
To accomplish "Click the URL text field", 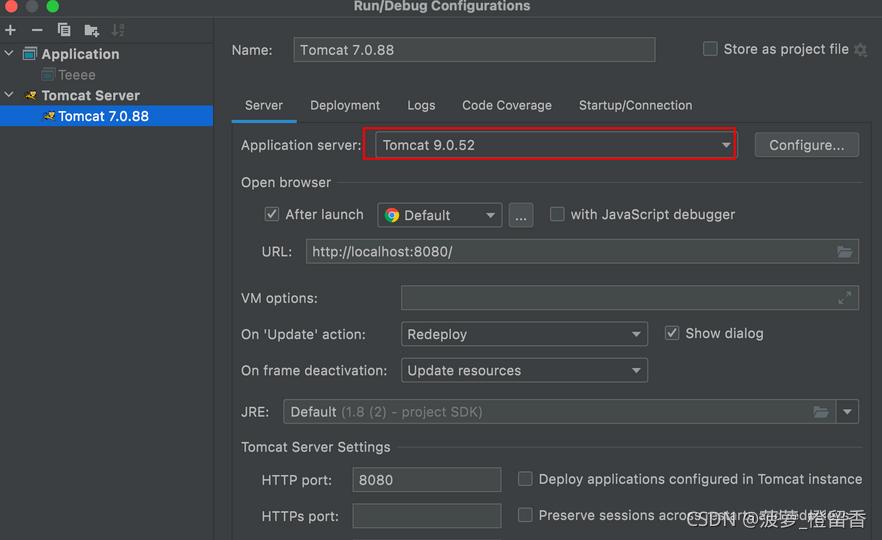I will pyautogui.click(x=582, y=251).
